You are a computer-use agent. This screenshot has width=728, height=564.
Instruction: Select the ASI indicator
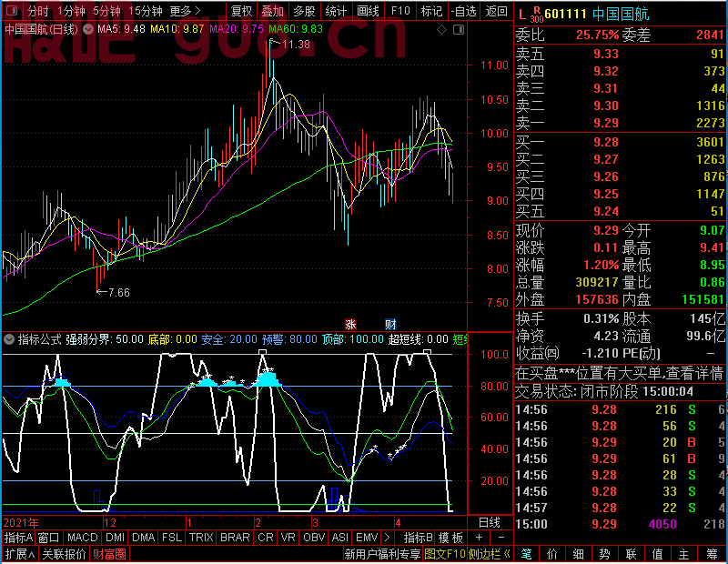click(339, 538)
